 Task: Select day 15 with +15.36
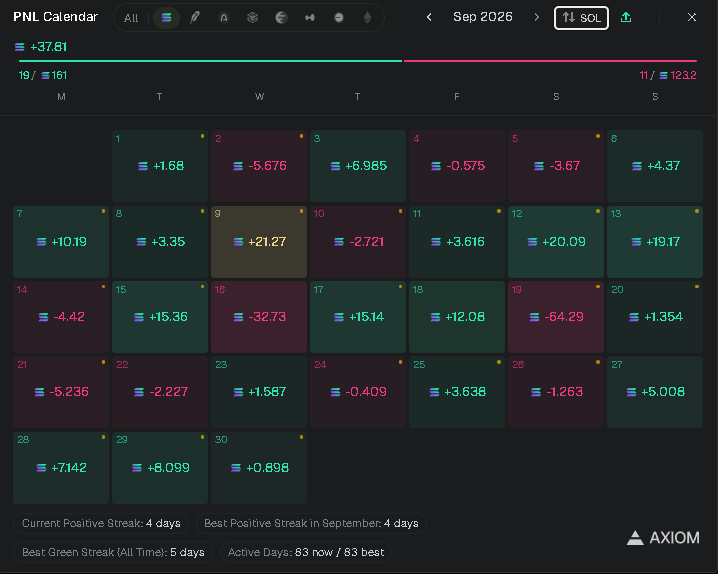tap(160, 317)
